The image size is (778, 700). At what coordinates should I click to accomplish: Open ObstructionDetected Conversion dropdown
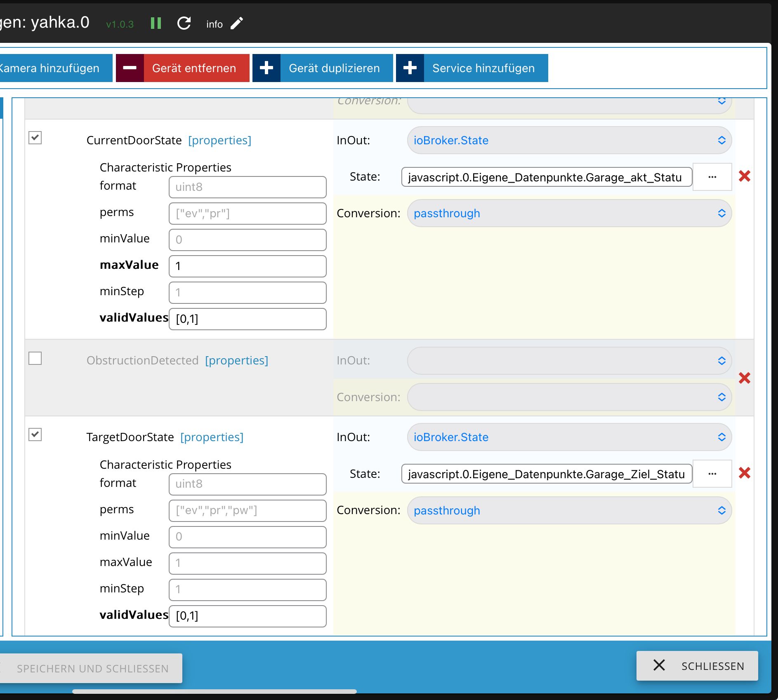[x=569, y=397]
